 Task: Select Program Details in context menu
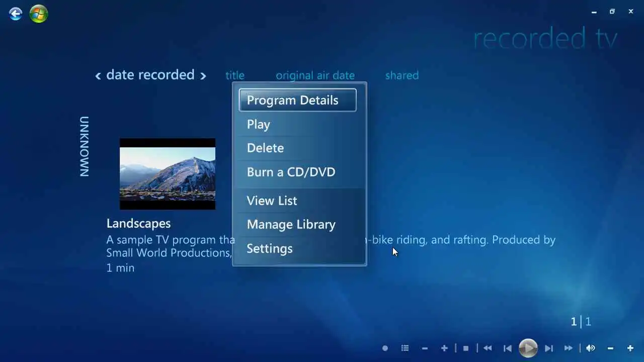click(x=298, y=100)
